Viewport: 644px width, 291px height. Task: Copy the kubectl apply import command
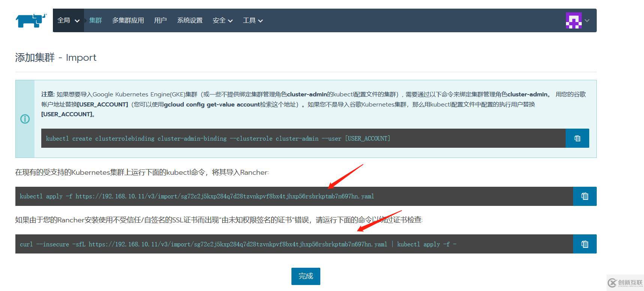point(585,196)
